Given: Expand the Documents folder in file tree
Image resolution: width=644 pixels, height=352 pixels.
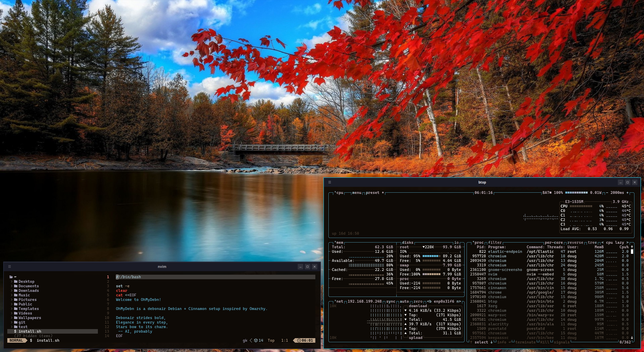Looking at the screenshot, I should (x=12, y=286).
